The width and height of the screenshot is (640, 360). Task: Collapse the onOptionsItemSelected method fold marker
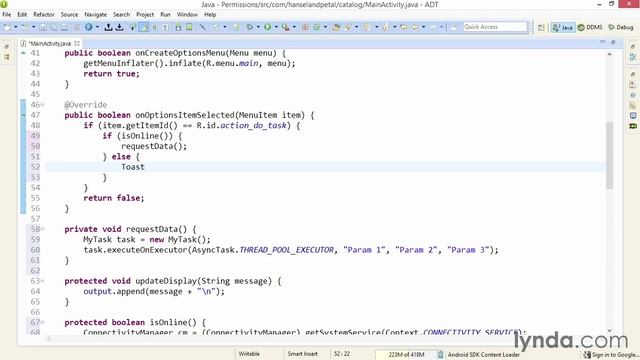click(42, 105)
